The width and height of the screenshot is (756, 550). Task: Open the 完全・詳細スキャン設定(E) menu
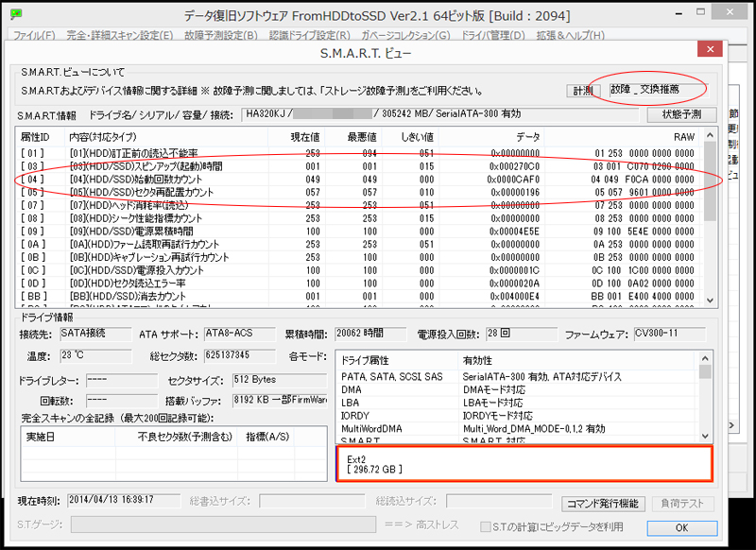coord(120,35)
